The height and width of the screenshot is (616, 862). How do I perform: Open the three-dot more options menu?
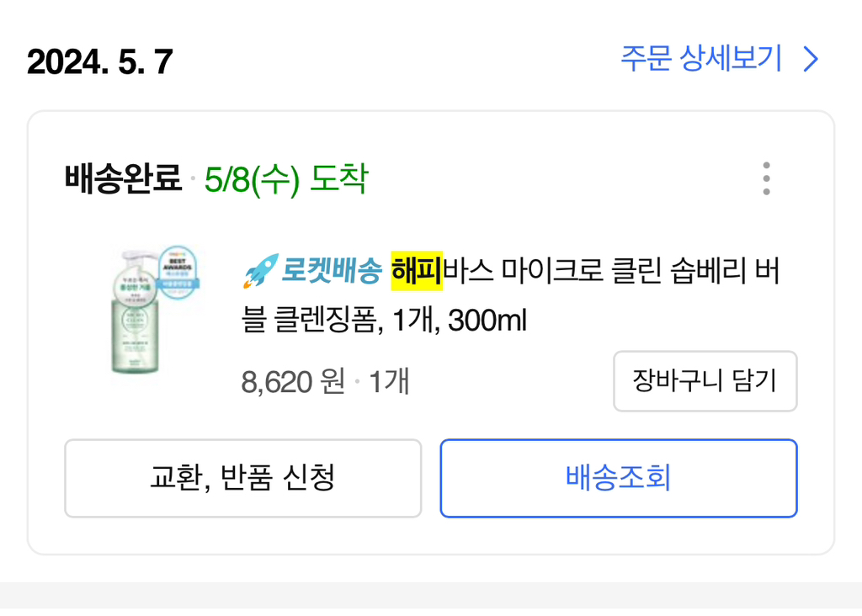pyautogui.click(x=765, y=178)
